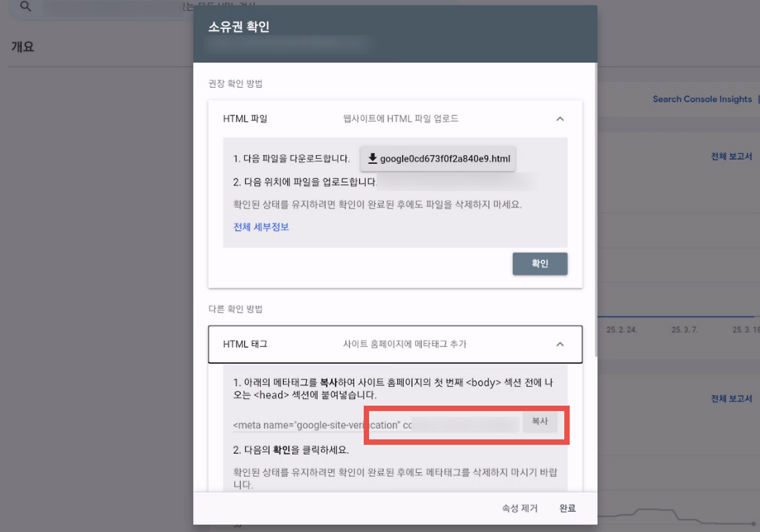
Task: Open the lower 전체 보고서 report link
Action: pos(732,398)
